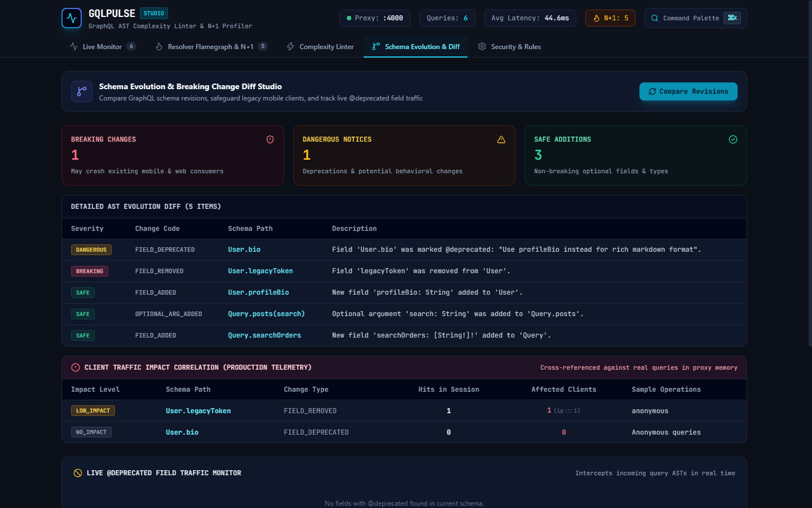
Task: Click the ban icon beside Live @deprecated monitor
Action: [78, 473]
